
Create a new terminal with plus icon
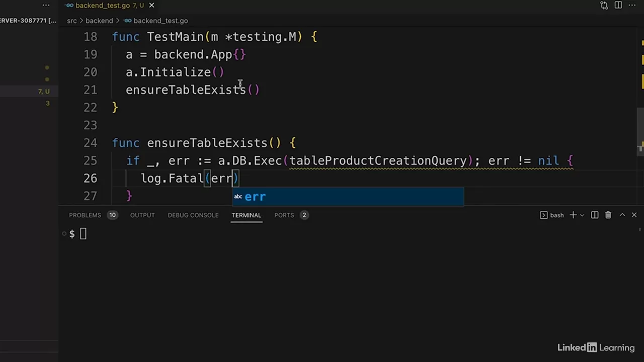pos(573,215)
